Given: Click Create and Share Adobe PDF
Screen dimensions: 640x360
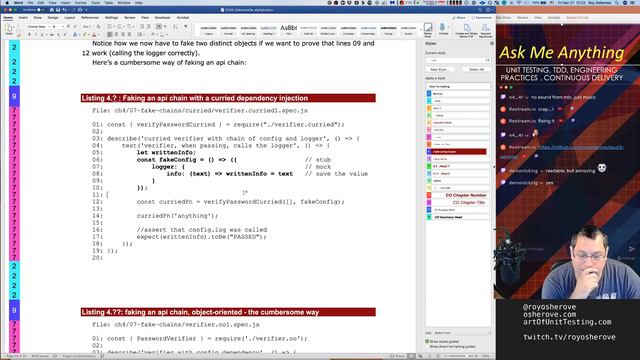Looking at the screenshot, I should [467, 30].
